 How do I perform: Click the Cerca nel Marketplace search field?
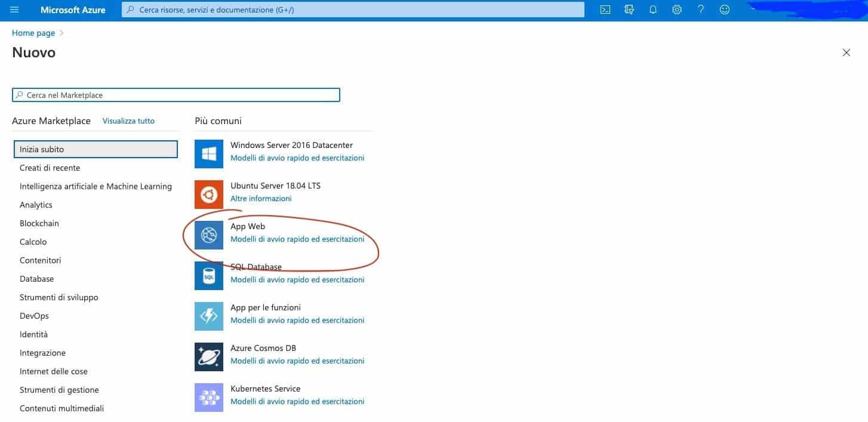pos(176,95)
